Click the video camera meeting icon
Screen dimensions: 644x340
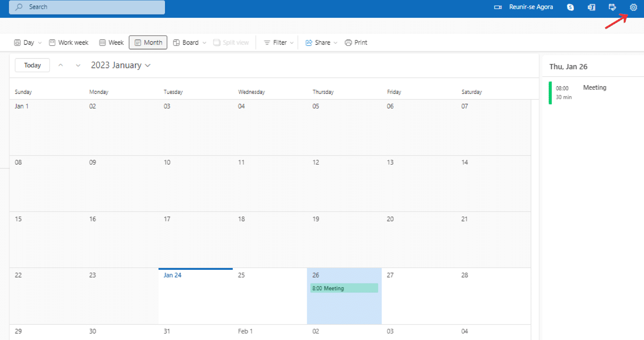[x=497, y=7]
